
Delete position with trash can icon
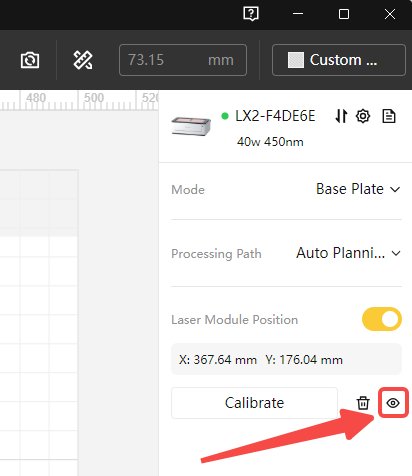pyautogui.click(x=363, y=403)
